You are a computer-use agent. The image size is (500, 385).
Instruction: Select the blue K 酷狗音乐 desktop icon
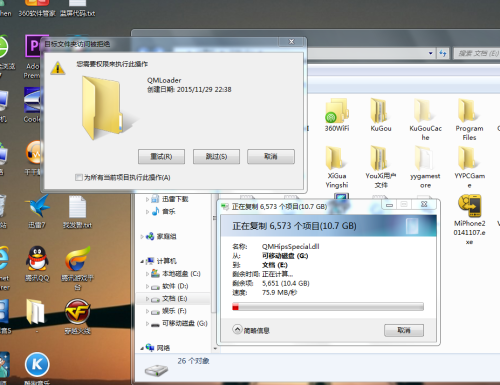[x=37, y=368]
